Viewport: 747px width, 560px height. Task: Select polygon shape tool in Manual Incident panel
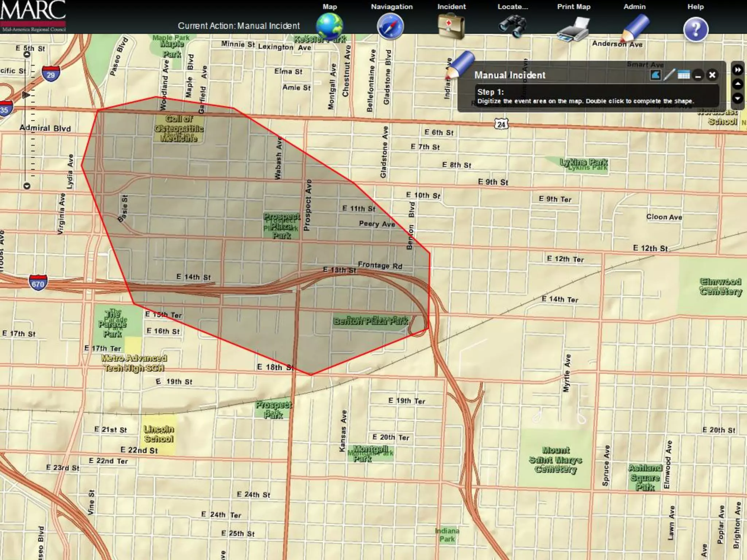click(x=655, y=75)
